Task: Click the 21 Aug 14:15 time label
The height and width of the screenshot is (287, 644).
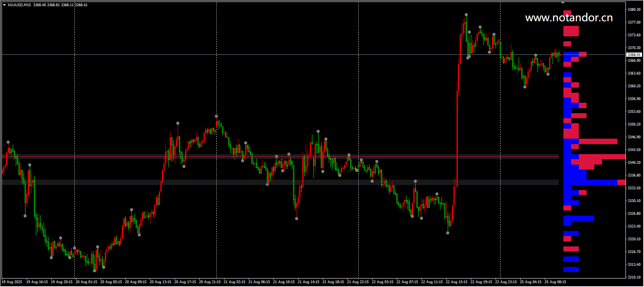Action: [x=309, y=282]
